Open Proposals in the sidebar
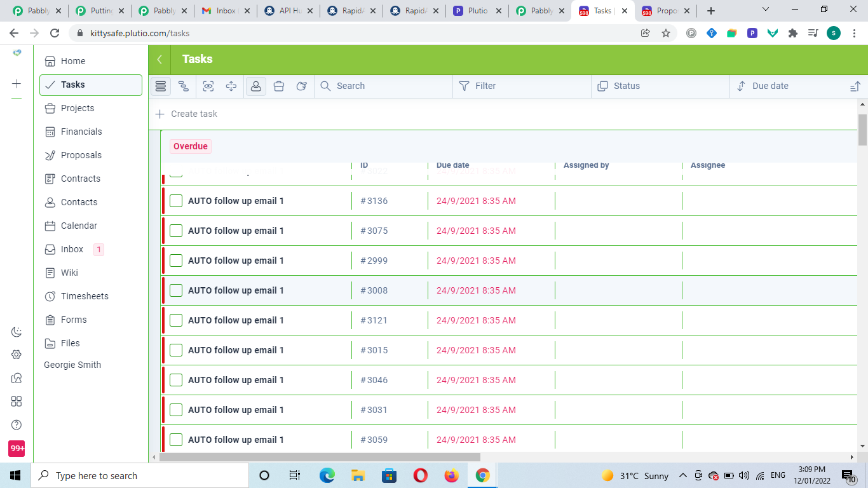 click(x=91, y=155)
